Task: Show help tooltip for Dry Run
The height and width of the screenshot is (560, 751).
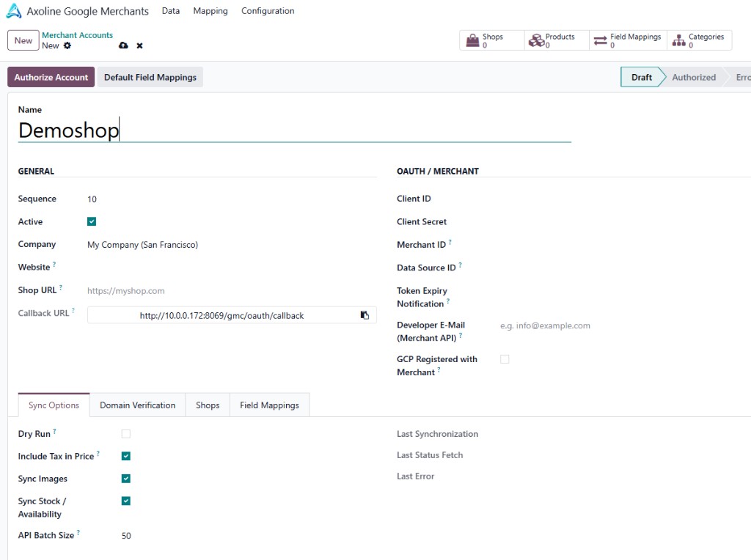Action: 54,430
